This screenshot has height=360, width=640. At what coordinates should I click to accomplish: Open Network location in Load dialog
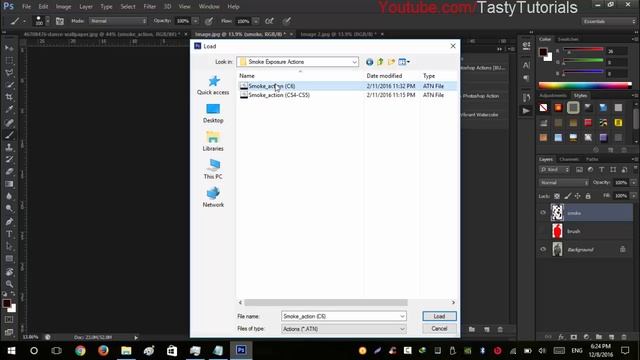213,198
